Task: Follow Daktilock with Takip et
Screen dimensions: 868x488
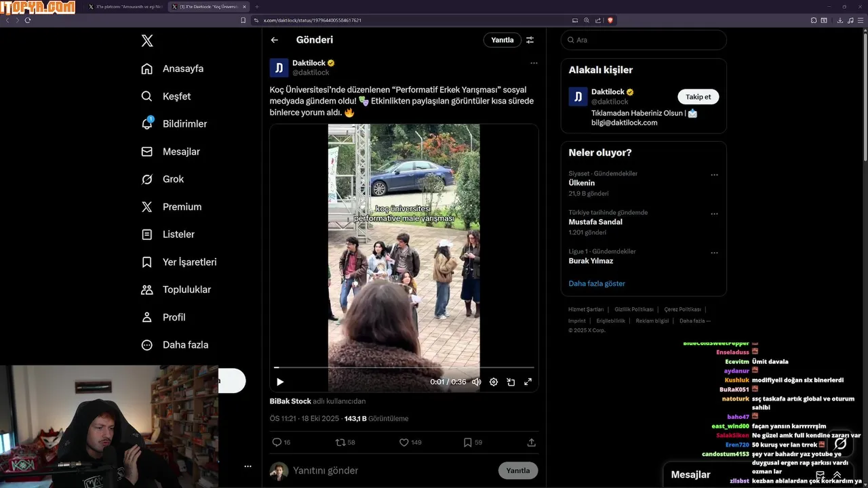Action: [x=698, y=97]
